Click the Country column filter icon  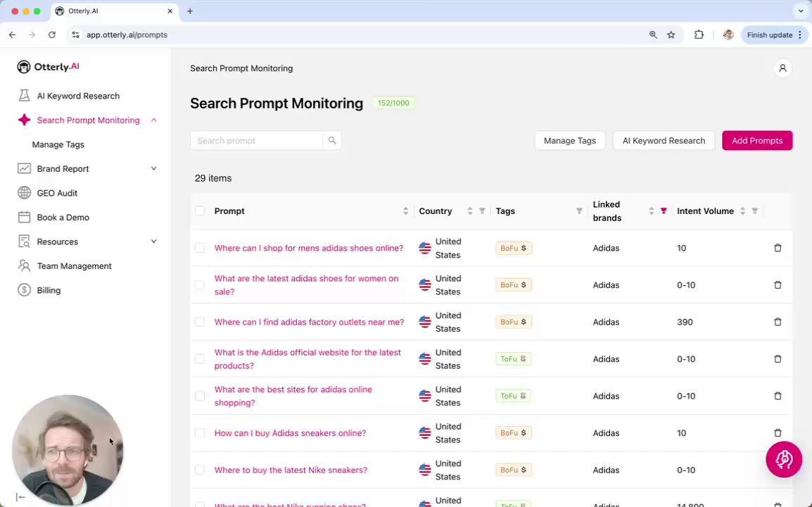482,211
